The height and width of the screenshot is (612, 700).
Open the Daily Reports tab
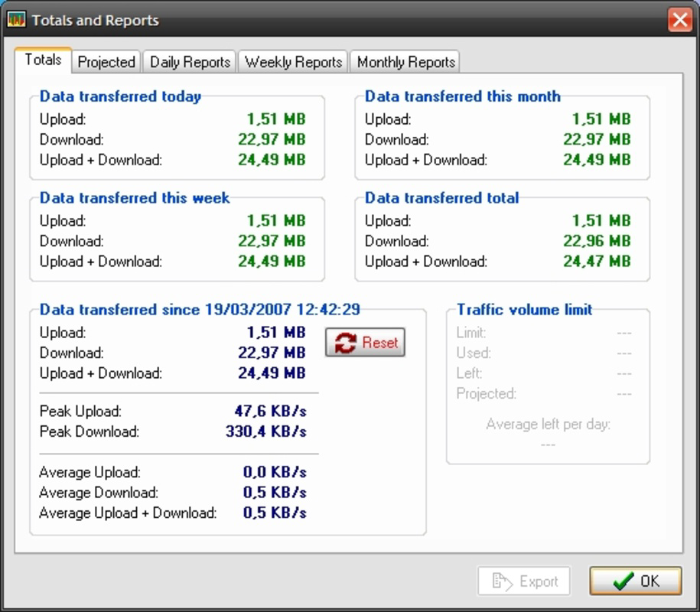pyautogui.click(x=190, y=62)
